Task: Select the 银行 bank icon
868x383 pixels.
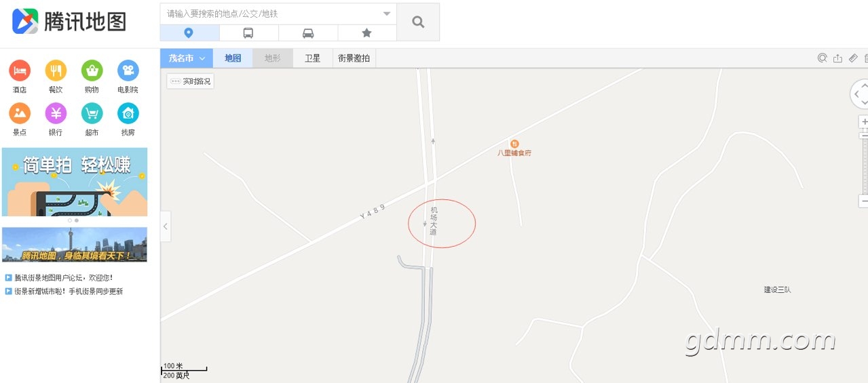Action: click(56, 113)
